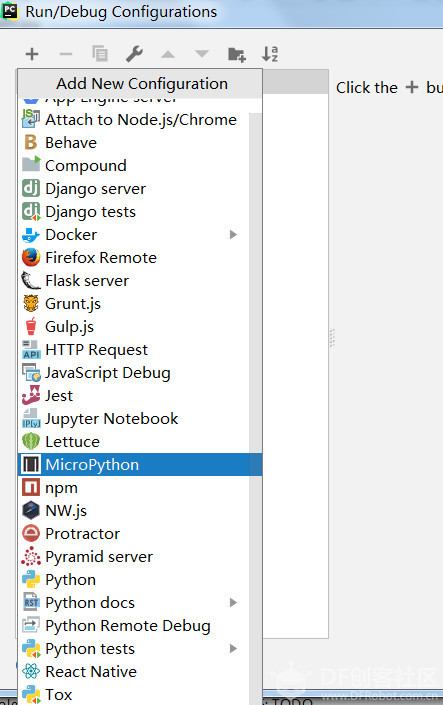
Task: Choose Django server from the list
Action: pyautogui.click(x=133, y=188)
